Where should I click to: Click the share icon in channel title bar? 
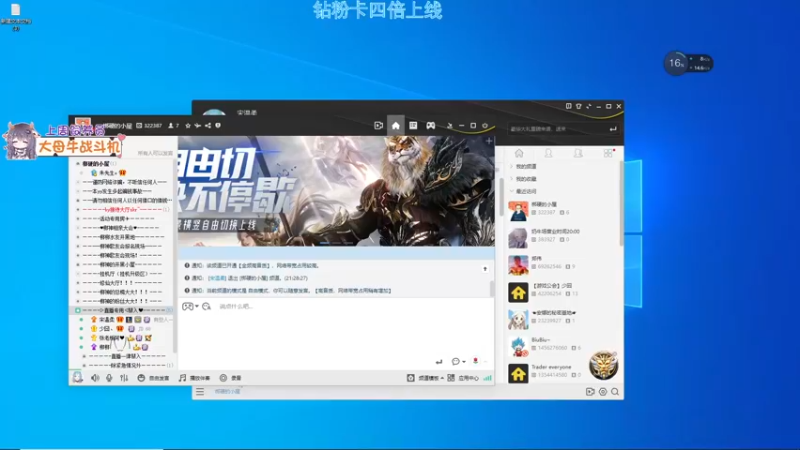click(208, 126)
